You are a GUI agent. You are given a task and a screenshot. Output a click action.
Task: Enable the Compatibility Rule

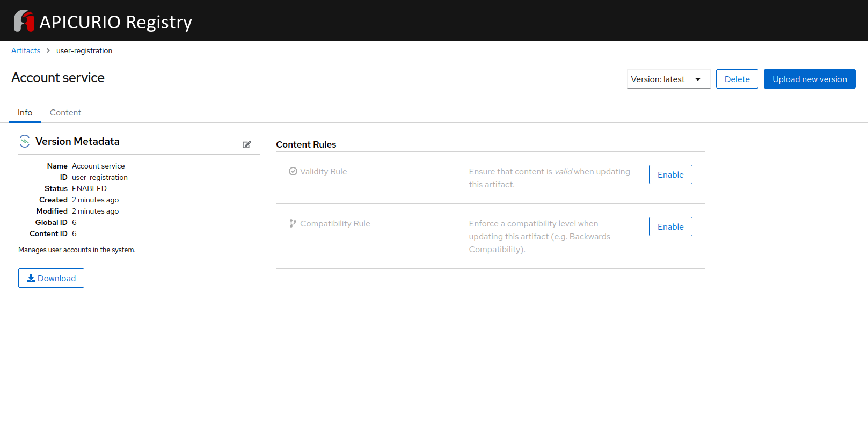tap(670, 226)
